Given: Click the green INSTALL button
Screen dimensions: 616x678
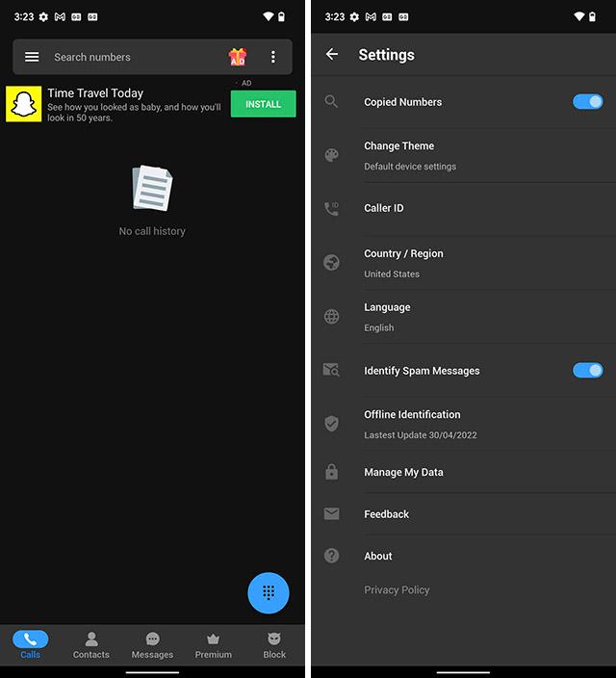Looking at the screenshot, I should (x=264, y=104).
